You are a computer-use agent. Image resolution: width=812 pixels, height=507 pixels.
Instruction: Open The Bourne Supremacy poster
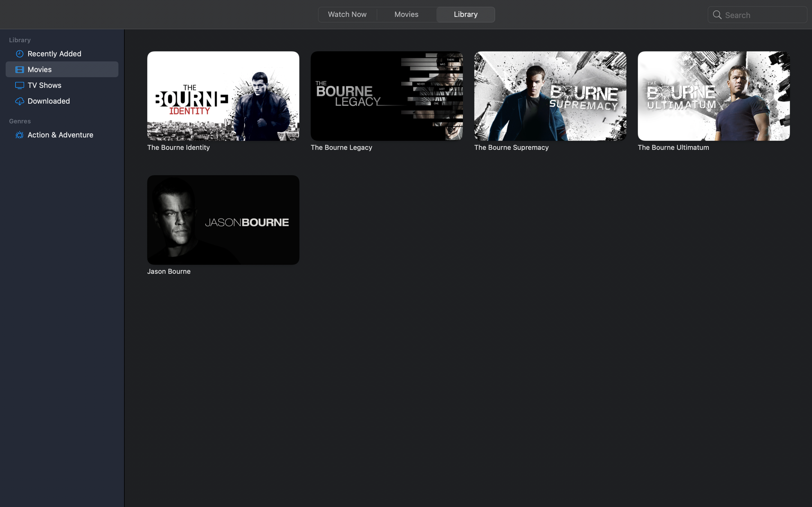pyautogui.click(x=550, y=96)
